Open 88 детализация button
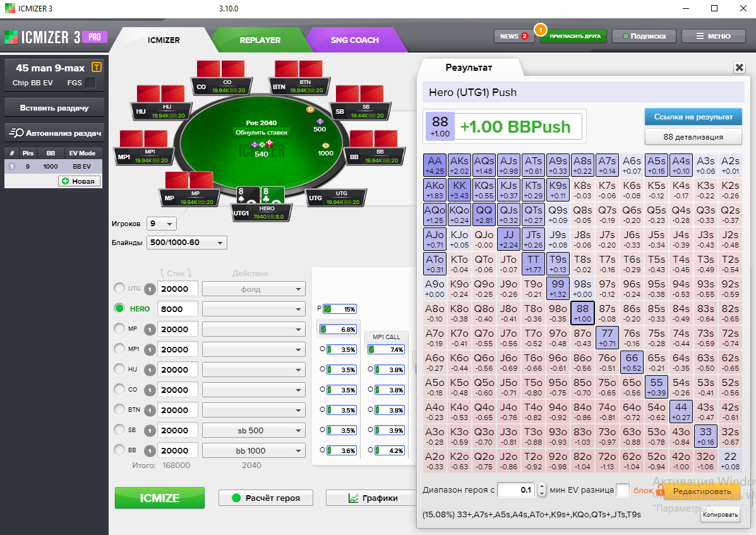756x535 pixels. [693, 136]
